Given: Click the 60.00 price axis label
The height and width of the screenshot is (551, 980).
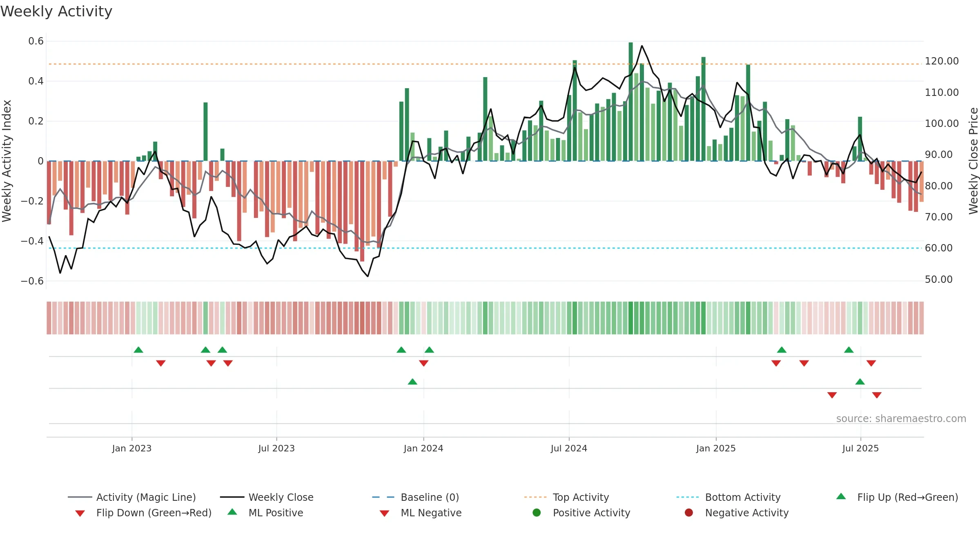Looking at the screenshot, I should [x=938, y=248].
